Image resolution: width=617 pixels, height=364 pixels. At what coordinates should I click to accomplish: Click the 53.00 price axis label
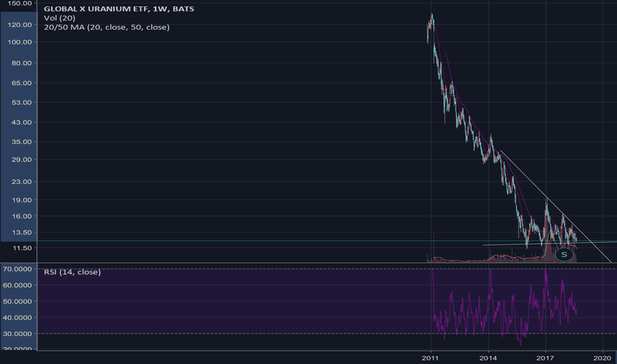(22, 103)
